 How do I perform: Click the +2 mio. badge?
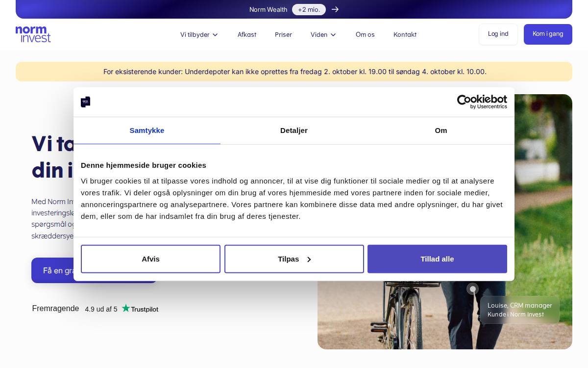coord(309,9)
